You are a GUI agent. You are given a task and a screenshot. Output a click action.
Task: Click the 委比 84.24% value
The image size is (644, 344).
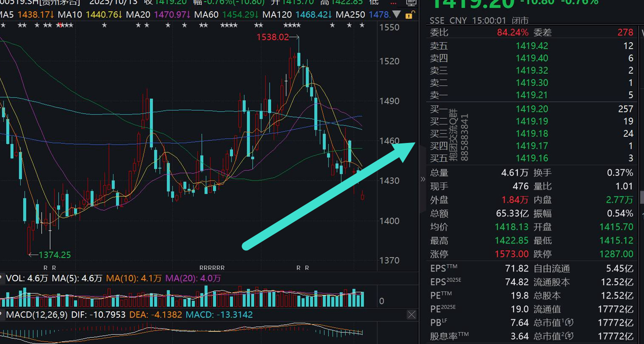512,32
